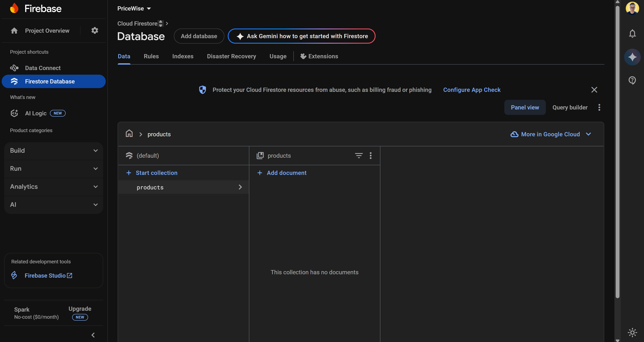
Task: Open the more options menu for products collection
Action: tap(371, 155)
